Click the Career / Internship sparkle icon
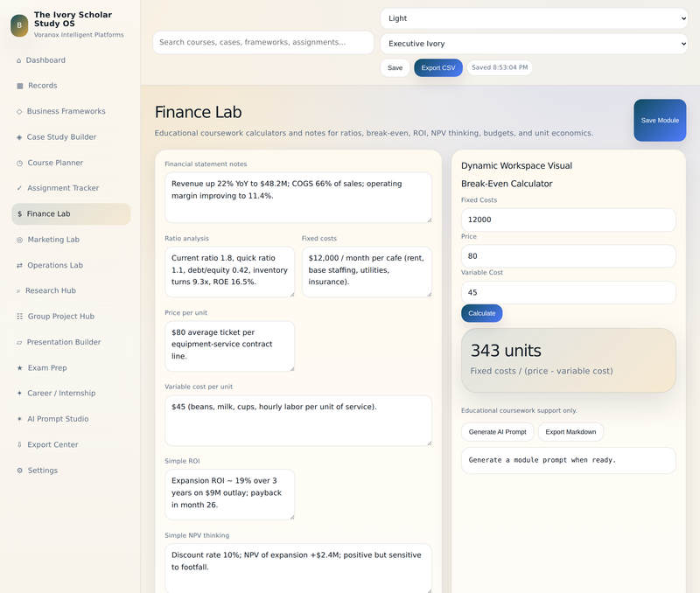The width and height of the screenshot is (700, 593). point(19,393)
